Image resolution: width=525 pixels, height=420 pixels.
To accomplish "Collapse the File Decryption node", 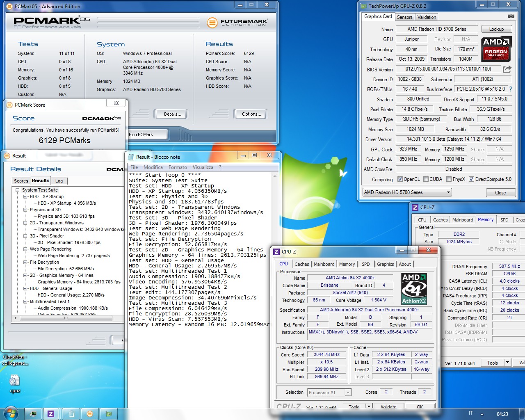I will coord(25,262).
